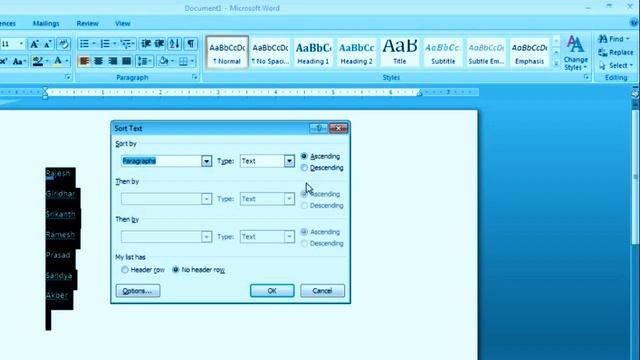Click the Find binoculars button

coord(613,39)
